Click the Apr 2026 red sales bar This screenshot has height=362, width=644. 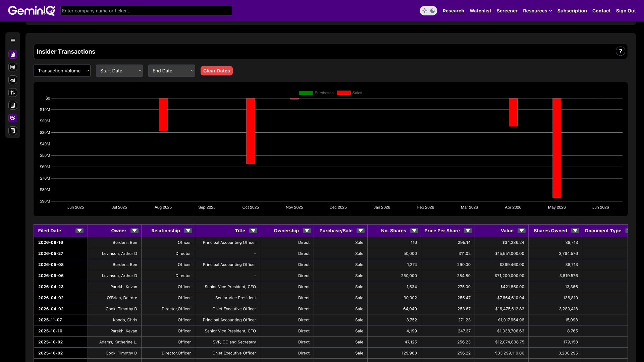513,112
